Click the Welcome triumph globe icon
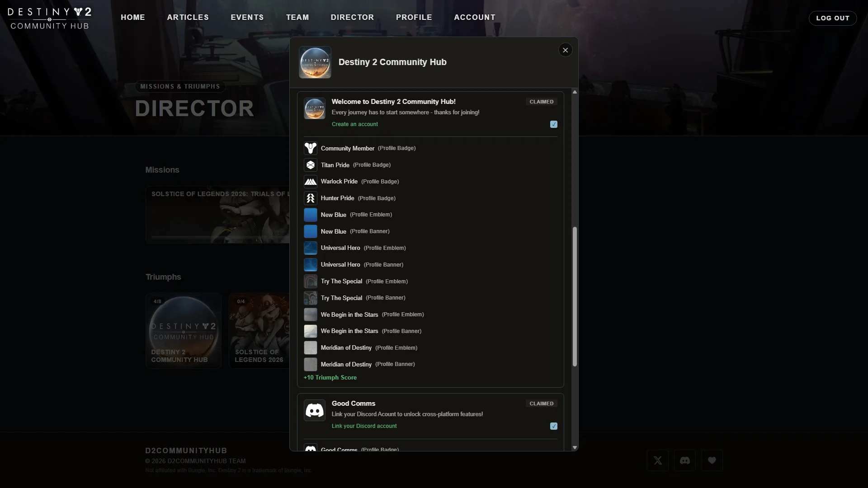This screenshot has width=868, height=488. (315, 108)
